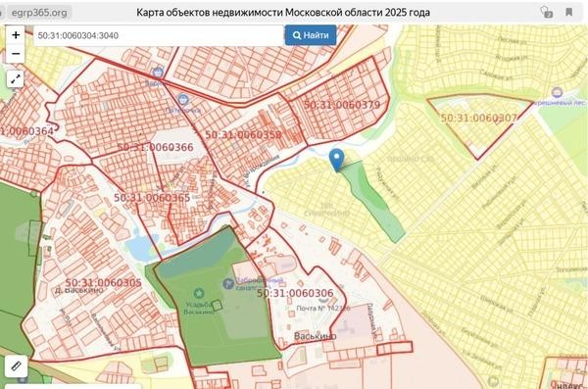
Task: Click the sanatorium marker icon
Action: coord(228,283)
